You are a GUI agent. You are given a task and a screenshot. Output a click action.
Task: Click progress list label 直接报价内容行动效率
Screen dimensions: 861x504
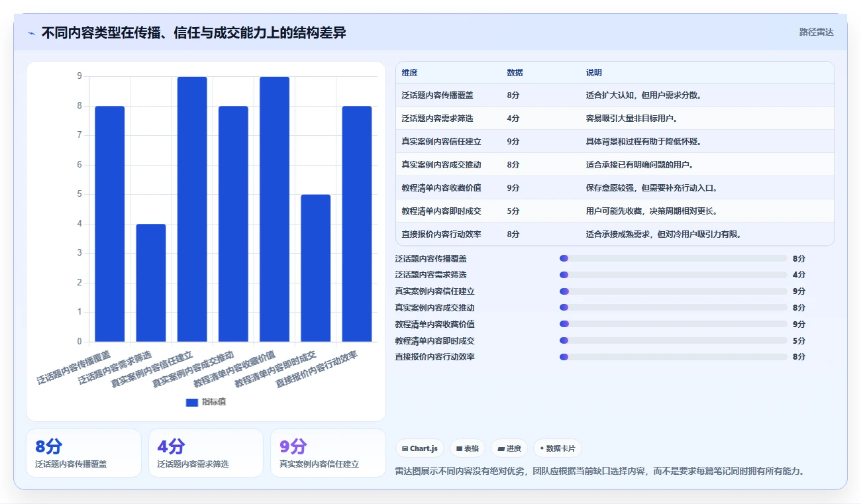435,357
